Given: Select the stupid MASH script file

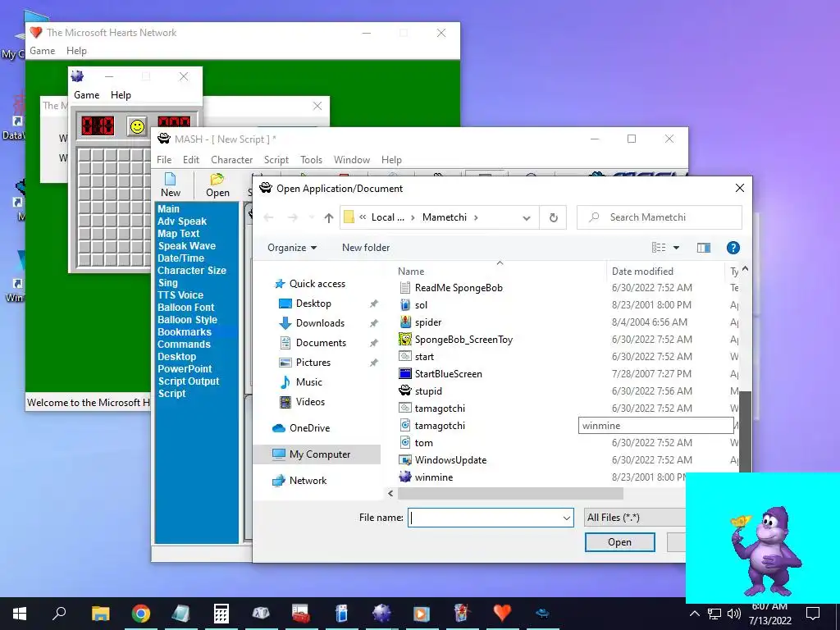Looking at the screenshot, I should [x=428, y=391].
